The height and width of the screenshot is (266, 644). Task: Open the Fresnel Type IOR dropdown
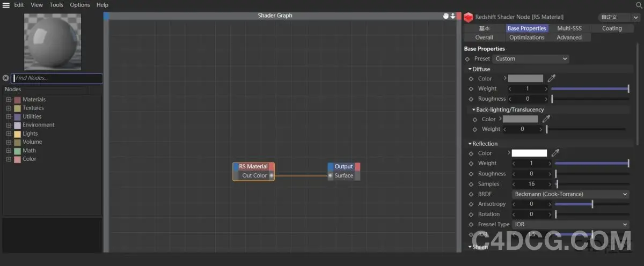click(570, 225)
